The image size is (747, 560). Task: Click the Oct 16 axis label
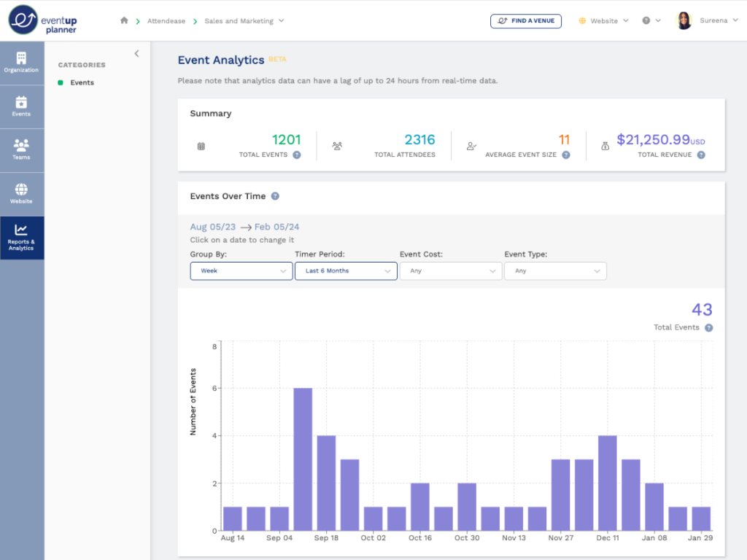pos(419,537)
